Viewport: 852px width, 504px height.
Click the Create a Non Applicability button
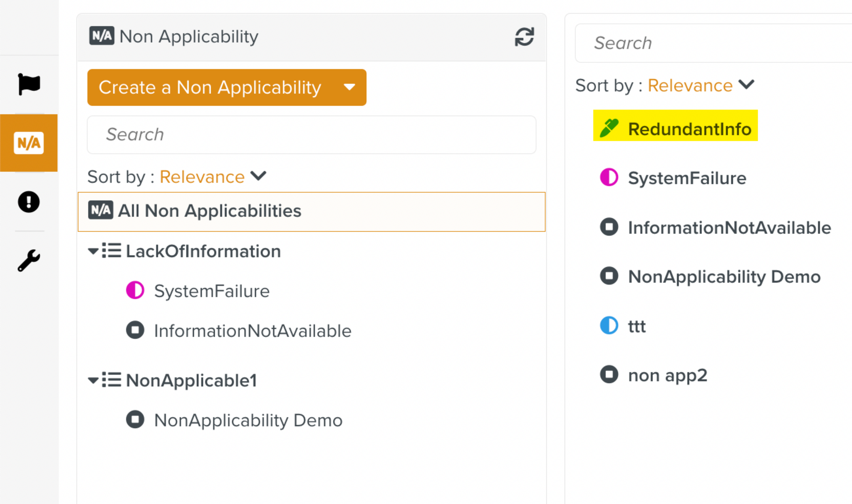210,88
